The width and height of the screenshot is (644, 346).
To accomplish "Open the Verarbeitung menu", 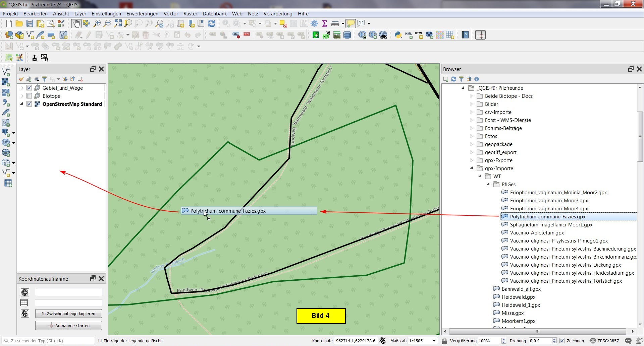I will pos(278,14).
